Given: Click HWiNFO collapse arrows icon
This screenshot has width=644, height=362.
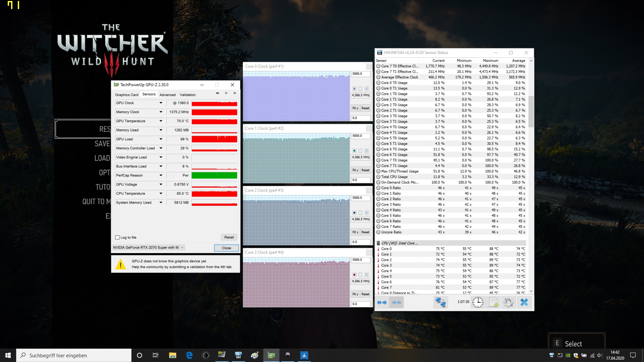Looking at the screenshot, I should pos(396,302).
